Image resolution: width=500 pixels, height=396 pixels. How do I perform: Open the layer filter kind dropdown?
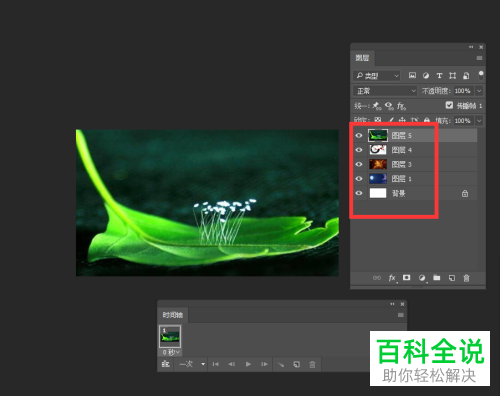(376, 76)
